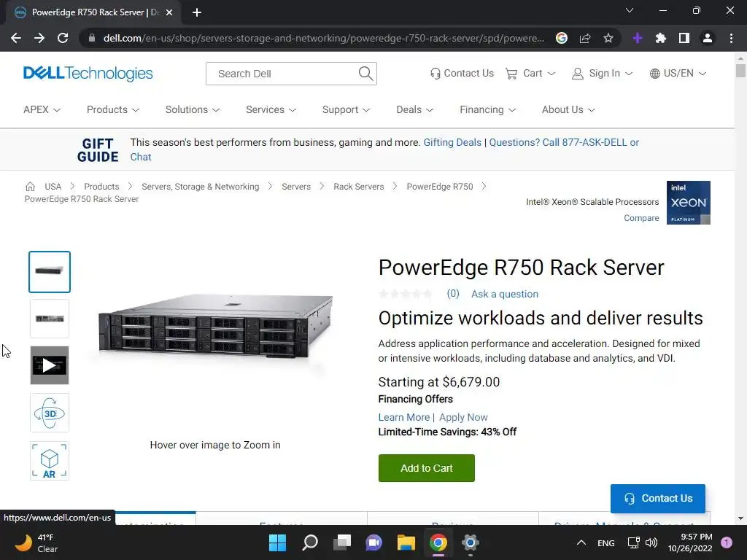Bookmark this page with the star icon
This screenshot has height=560, width=747.
coord(608,38)
